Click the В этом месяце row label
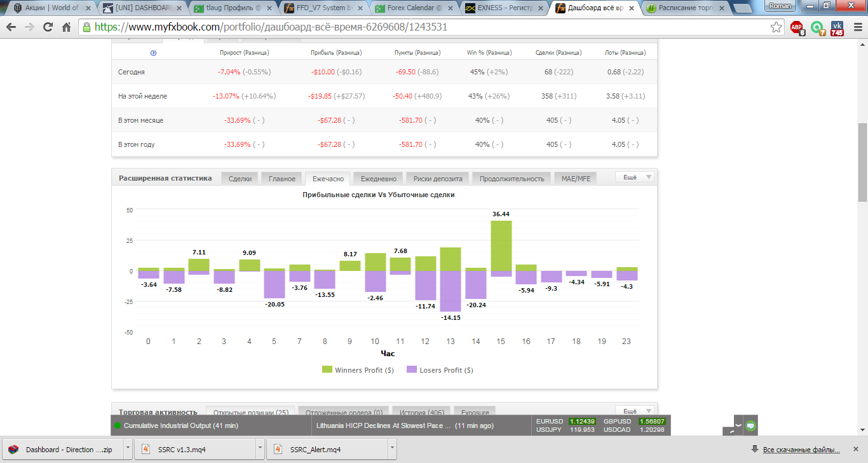The image size is (868, 463). [140, 120]
